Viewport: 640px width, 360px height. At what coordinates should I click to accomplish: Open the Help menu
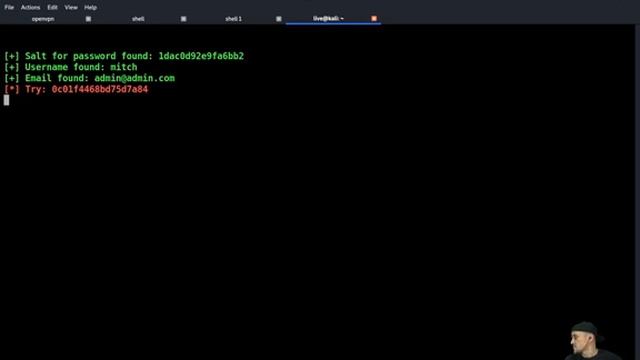pyautogui.click(x=91, y=7)
